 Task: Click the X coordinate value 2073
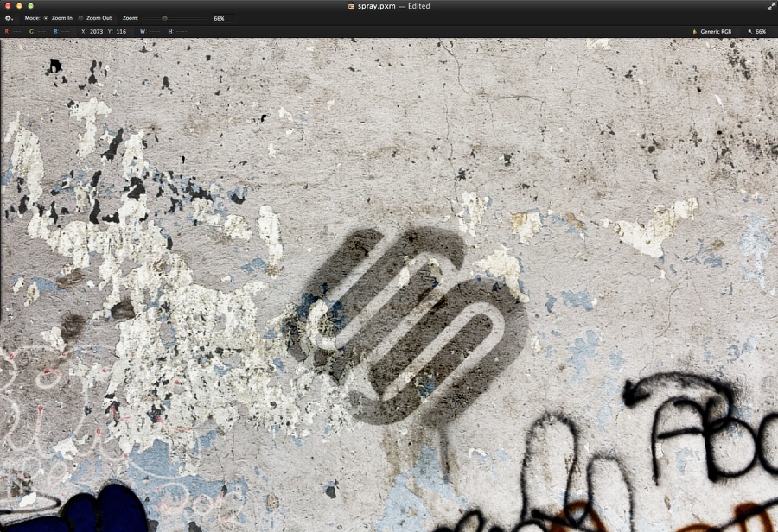[x=96, y=31]
